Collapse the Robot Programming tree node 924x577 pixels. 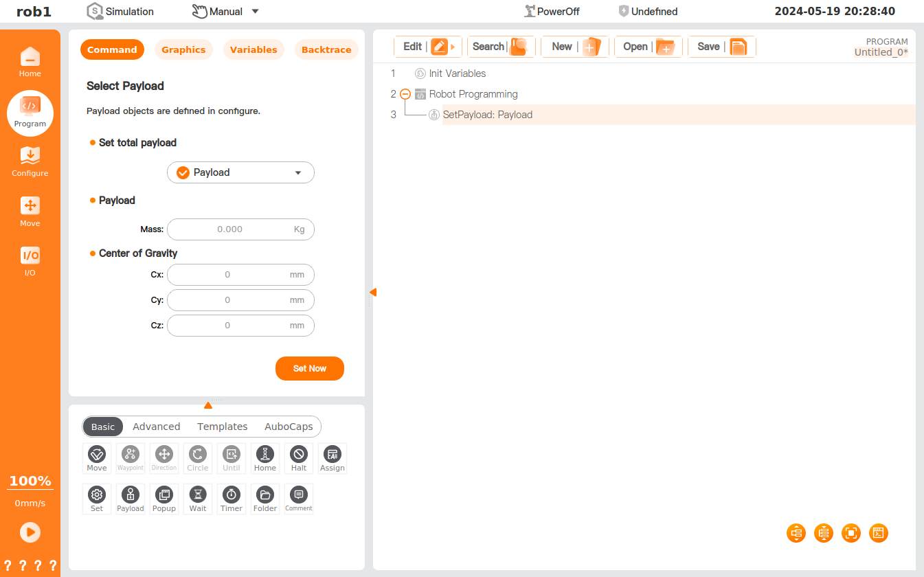405,94
